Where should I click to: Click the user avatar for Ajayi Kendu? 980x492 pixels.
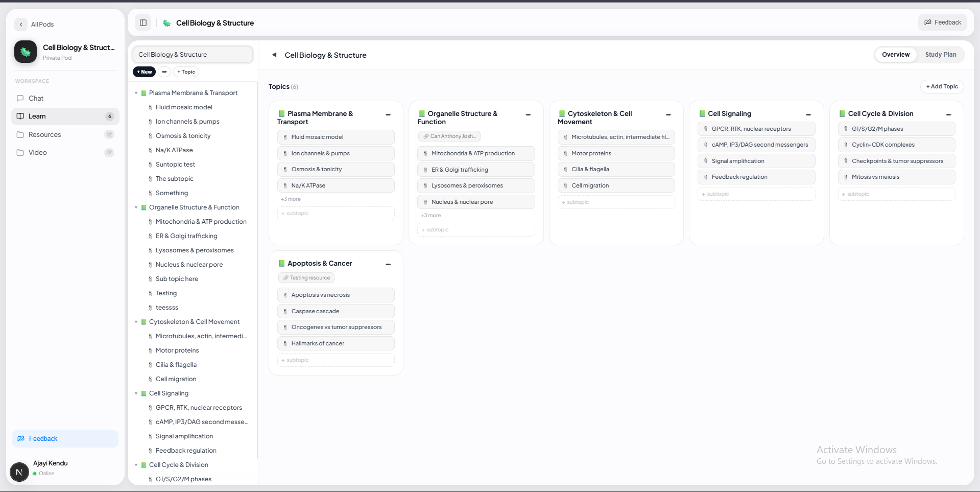(x=19, y=472)
